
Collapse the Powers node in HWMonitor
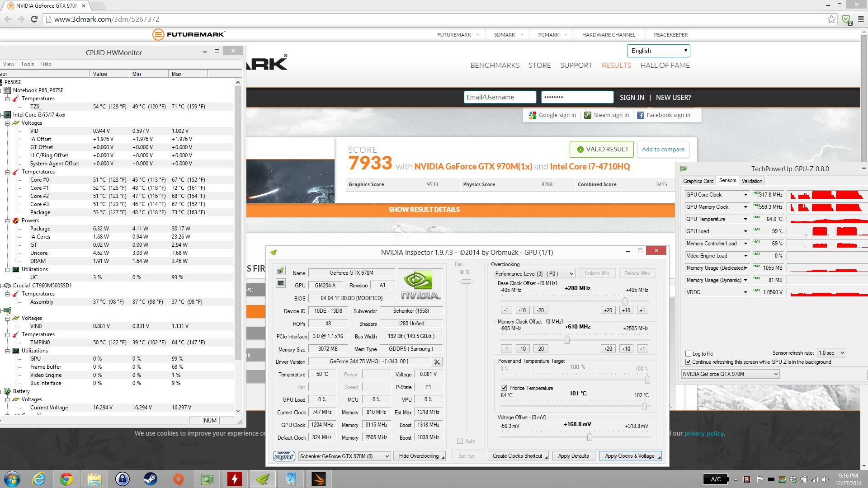8,221
